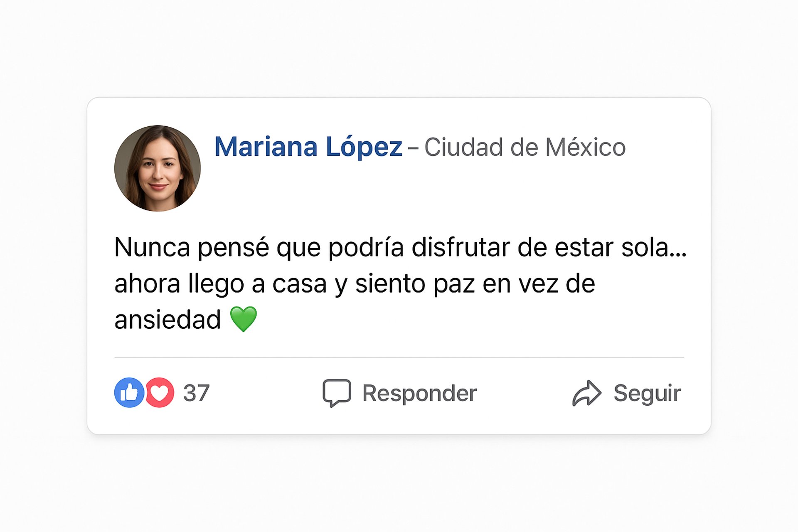Click the post line starting "Nunca pensé"
The width and height of the screenshot is (798, 532).
(400, 247)
